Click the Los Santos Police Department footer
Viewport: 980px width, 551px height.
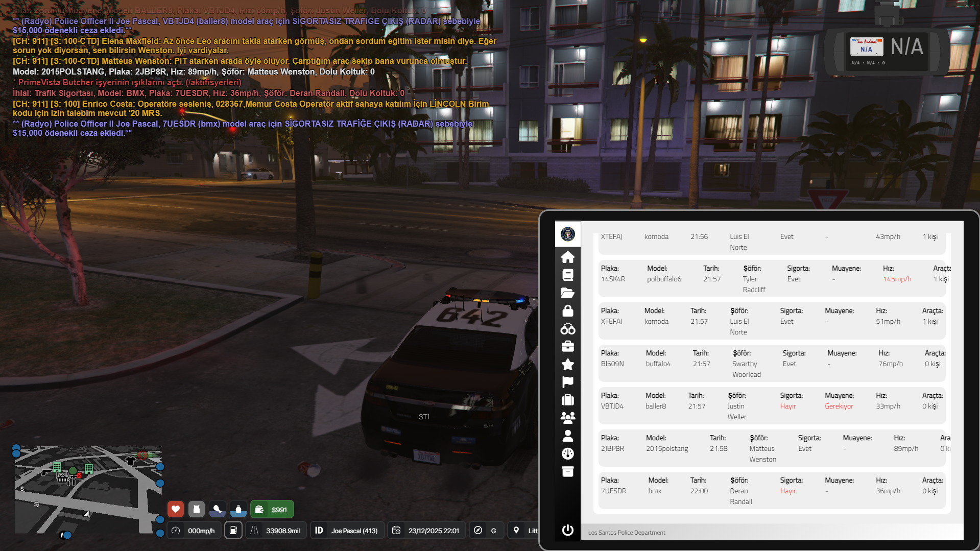[627, 533]
